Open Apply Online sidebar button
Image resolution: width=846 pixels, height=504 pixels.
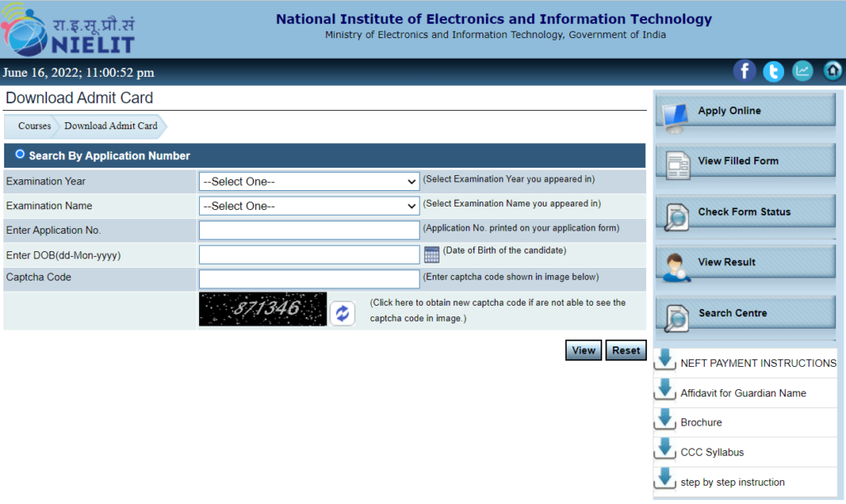click(745, 112)
